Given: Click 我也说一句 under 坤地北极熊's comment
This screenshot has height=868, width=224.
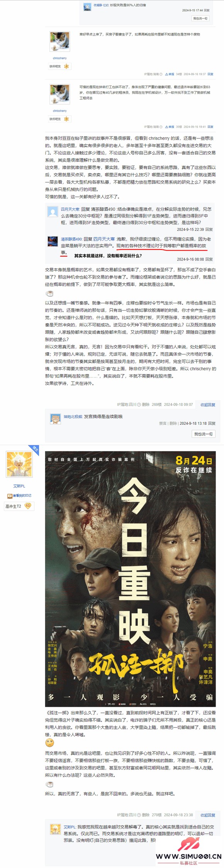Looking at the screenshot, I should (x=203, y=434).
